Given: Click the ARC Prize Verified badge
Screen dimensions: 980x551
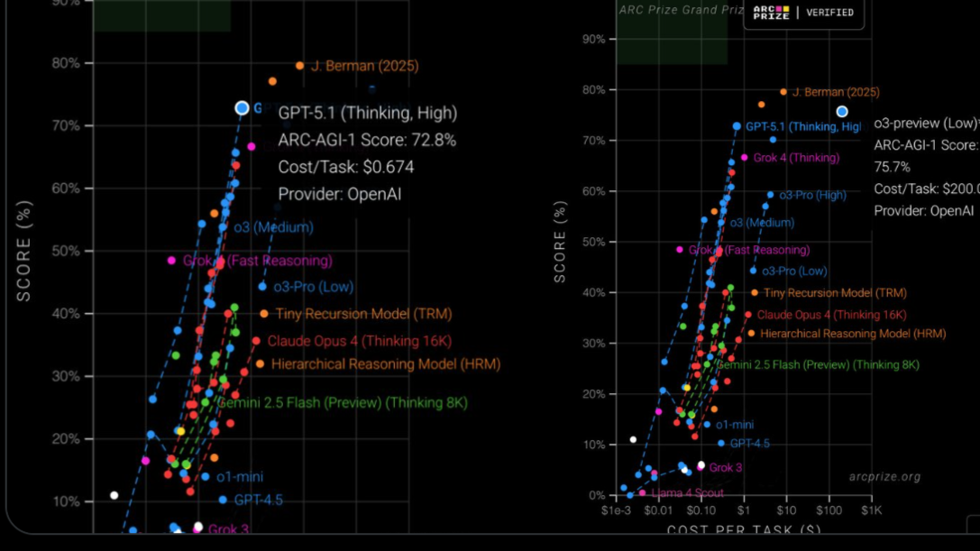Looking at the screenshot, I should (x=802, y=13).
